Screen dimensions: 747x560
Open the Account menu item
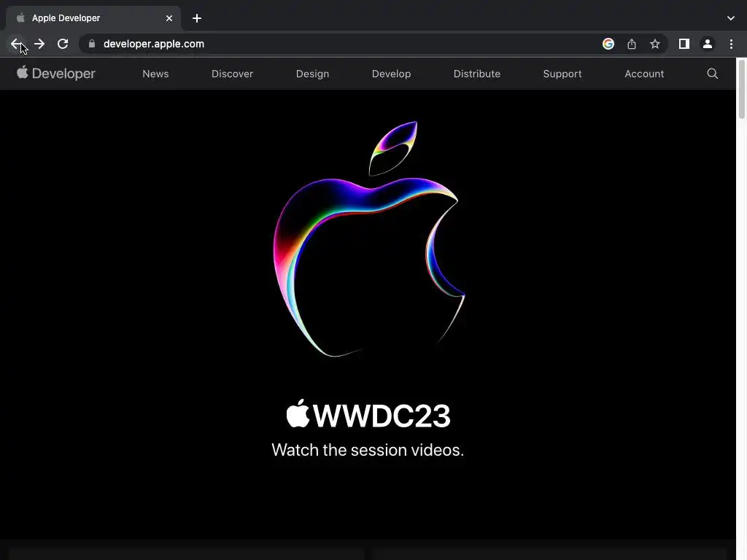click(x=644, y=74)
